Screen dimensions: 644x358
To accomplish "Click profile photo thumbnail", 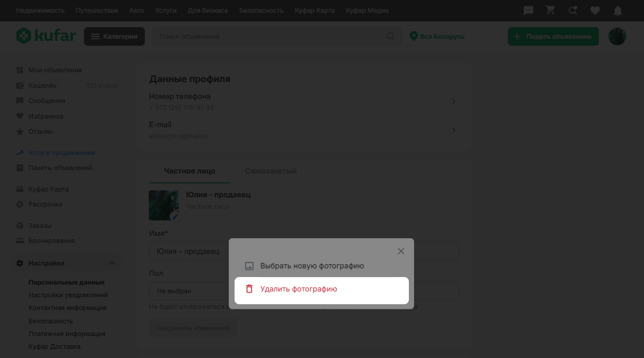I will tap(164, 205).
